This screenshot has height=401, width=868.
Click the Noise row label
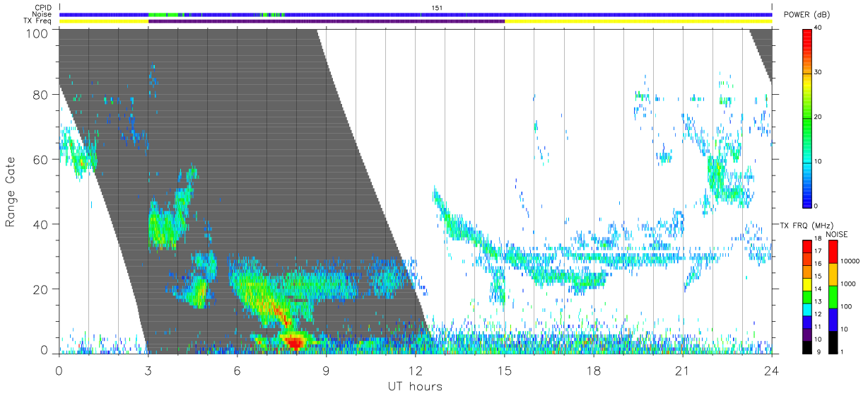click(x=43, y=14)
